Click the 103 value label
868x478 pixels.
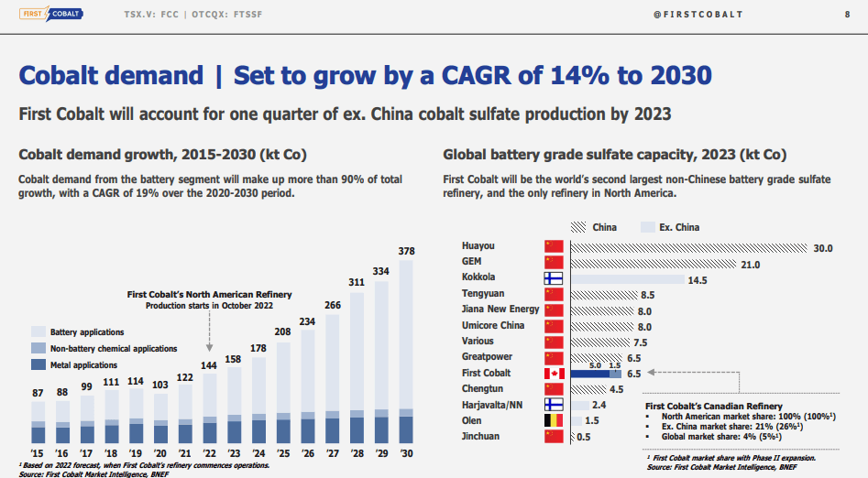point(160,385)
